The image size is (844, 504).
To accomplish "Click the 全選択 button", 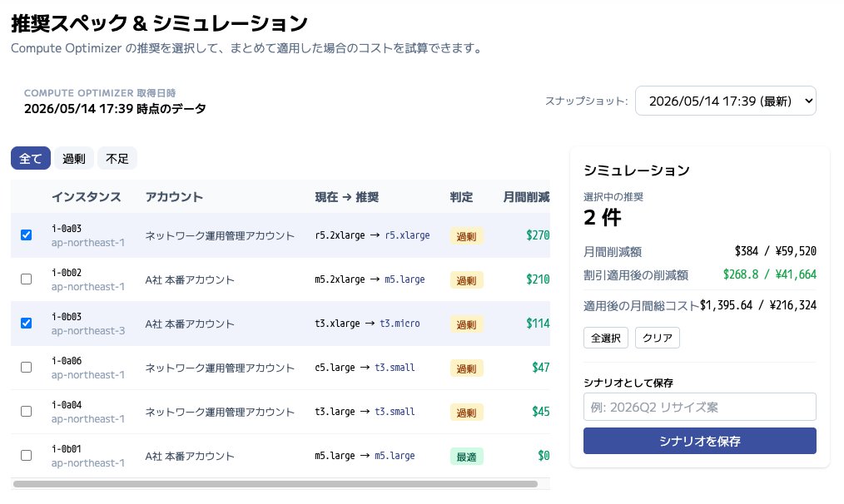I will tap(606, 338).
